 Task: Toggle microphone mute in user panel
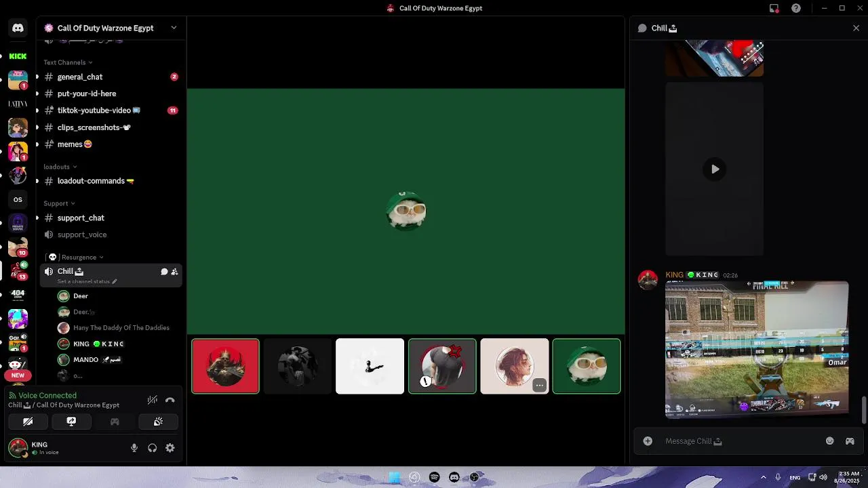tap(134, 448)
